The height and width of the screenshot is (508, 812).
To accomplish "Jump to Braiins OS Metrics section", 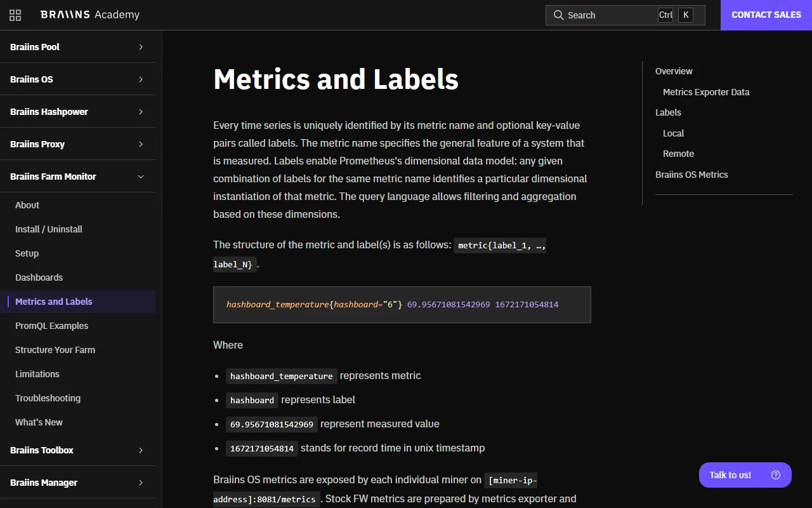I will [x=691, y=175].
